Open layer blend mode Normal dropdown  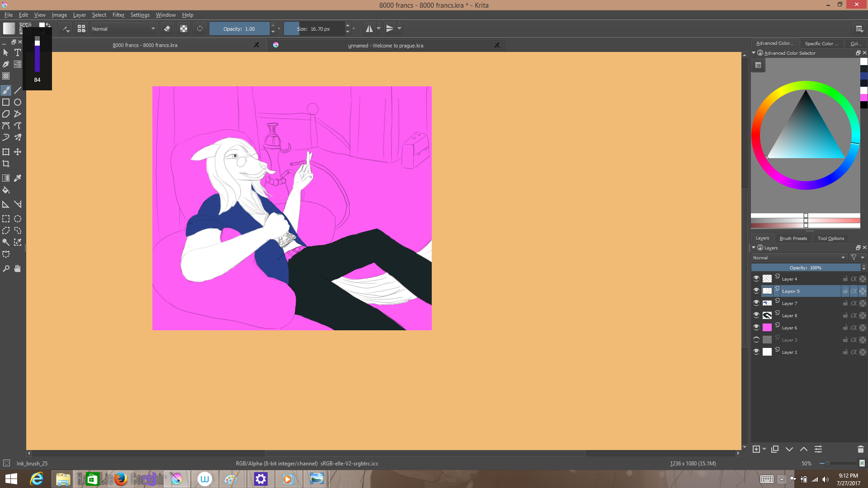tap(799, 258)
